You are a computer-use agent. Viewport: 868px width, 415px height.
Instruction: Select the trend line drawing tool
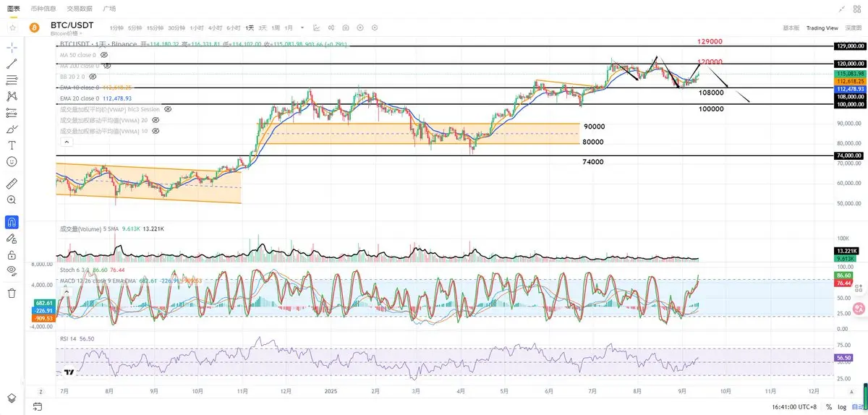pyautogui.click(x=12, y=64)
